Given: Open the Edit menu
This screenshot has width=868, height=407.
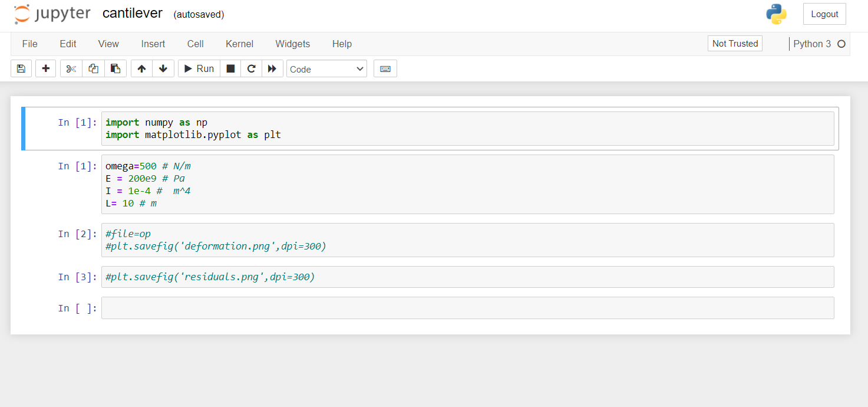Looking at the screenshot, I should (x=68, y=44).
